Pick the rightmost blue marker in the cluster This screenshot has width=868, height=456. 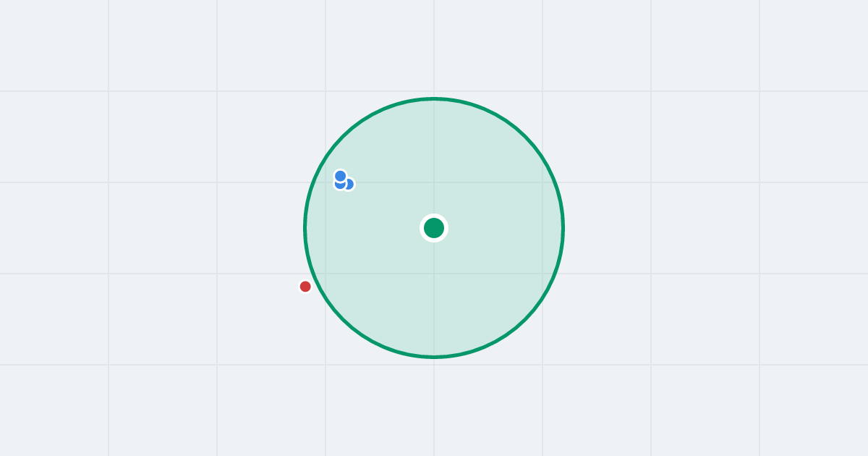point(349,185)
